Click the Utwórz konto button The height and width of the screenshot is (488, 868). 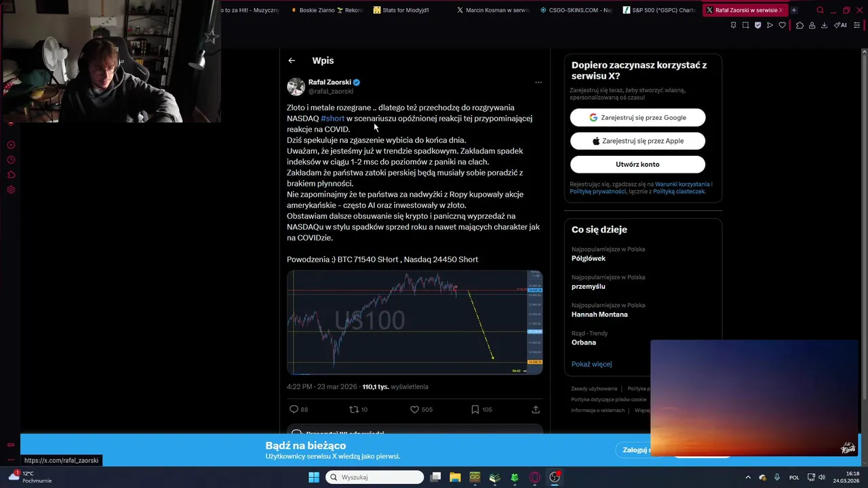click(637, 164)
